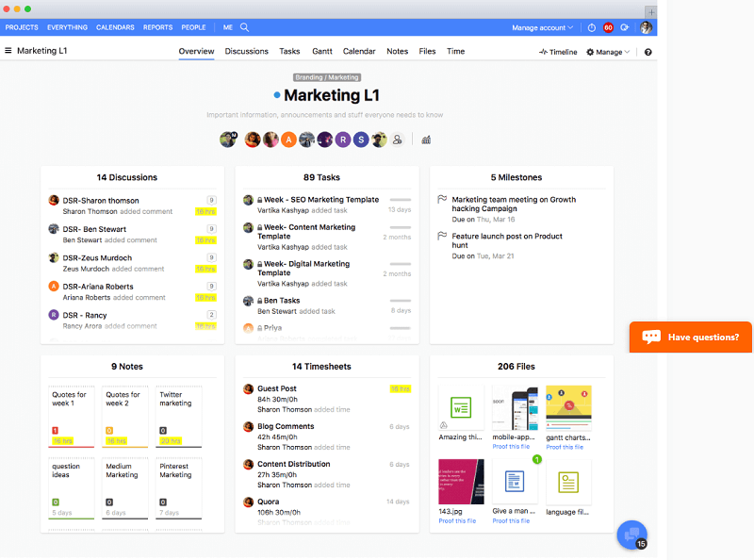The width and height of the screenshot is (754, 560).
Task: Open the blue chat bubble icon
Action: 631,535
